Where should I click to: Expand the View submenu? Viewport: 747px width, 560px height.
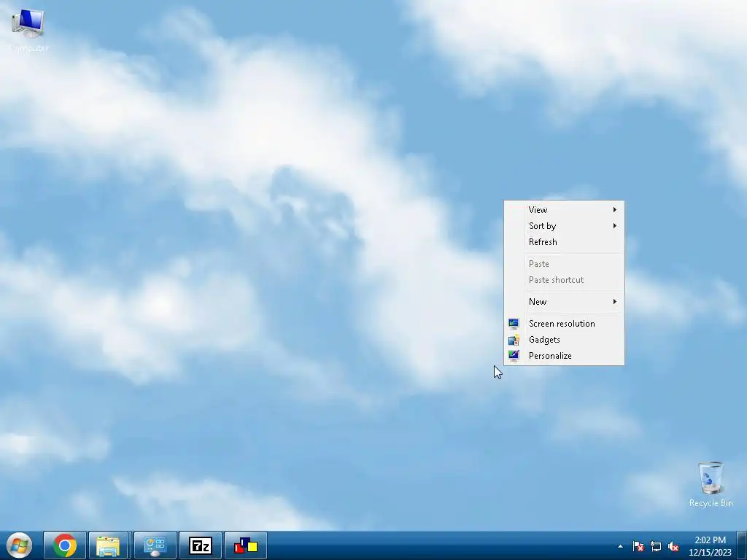tap(564, 209)
